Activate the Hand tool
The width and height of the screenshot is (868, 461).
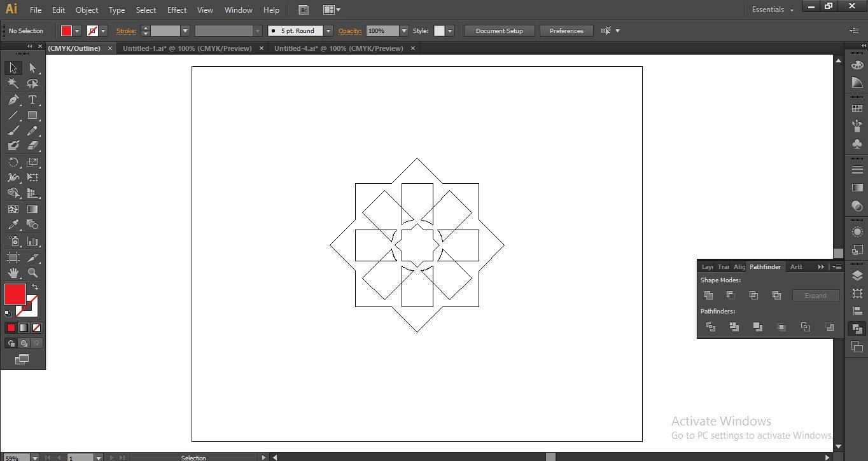(x=13, y=273)
